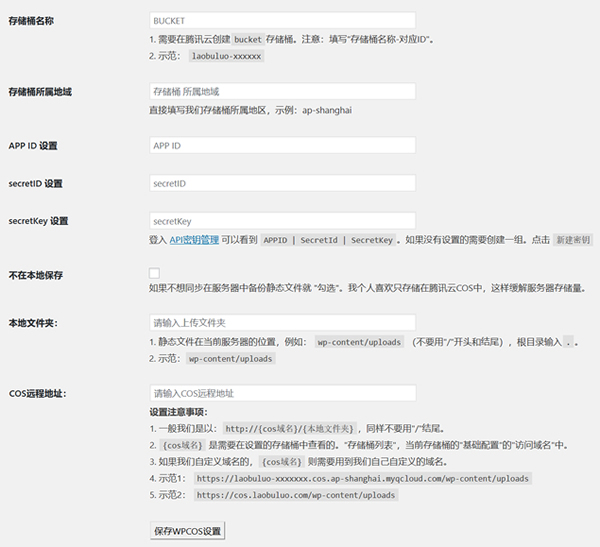Image resolution: width=600 pixels, height=547 pixels.
Task: Click the 本地文件夹 upload folder input
Action: 281,323
